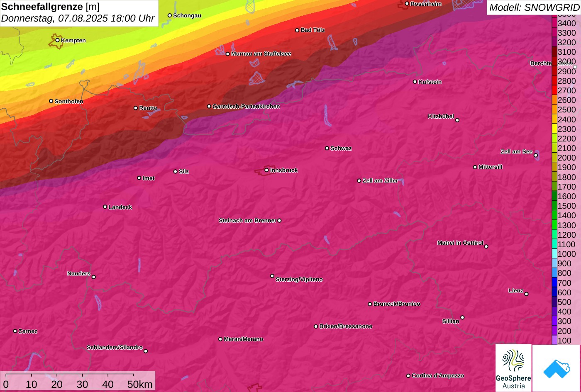Click the Matrei in Osttirol label
This screenshot has width=581, height=392.
pos(460,243)
